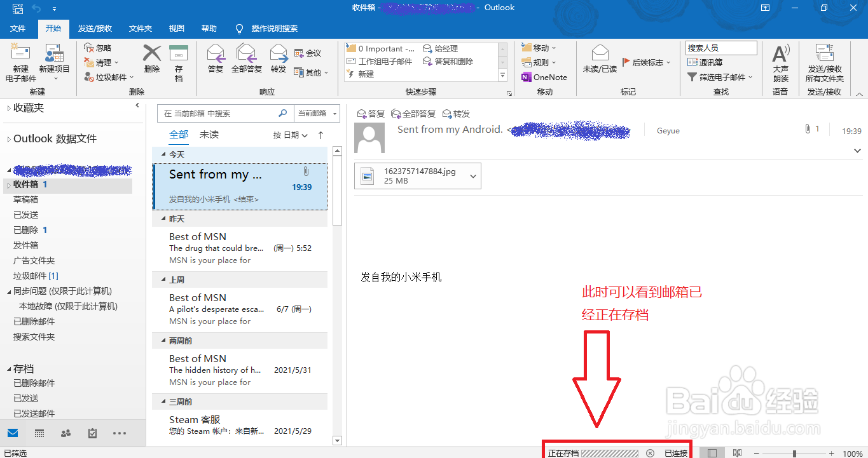868x458 pixels.
Task: Open the 垃圾邮件 folder in folder pane
Action: click(x=36, y=276)
